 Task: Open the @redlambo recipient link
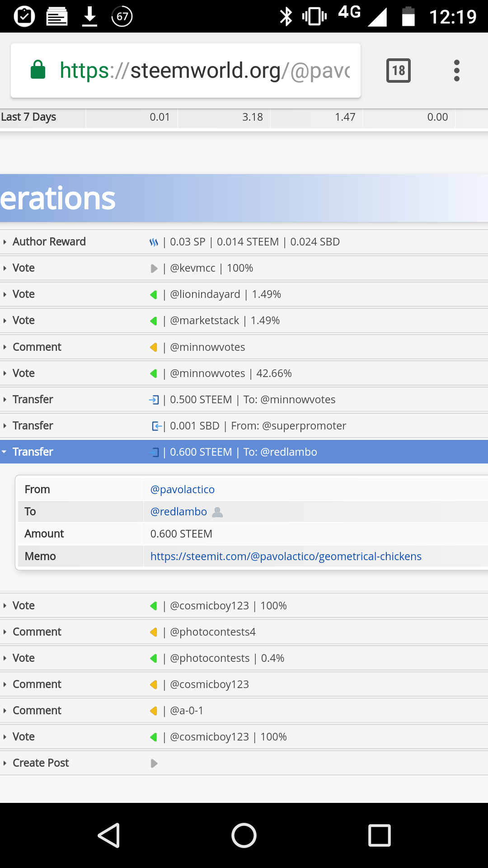coord(178,512)
